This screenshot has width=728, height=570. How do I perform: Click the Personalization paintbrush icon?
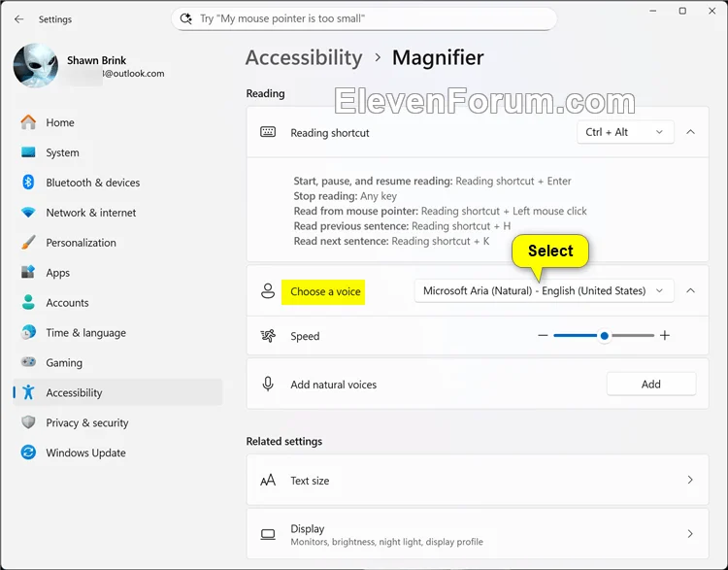tap(28, 243)
